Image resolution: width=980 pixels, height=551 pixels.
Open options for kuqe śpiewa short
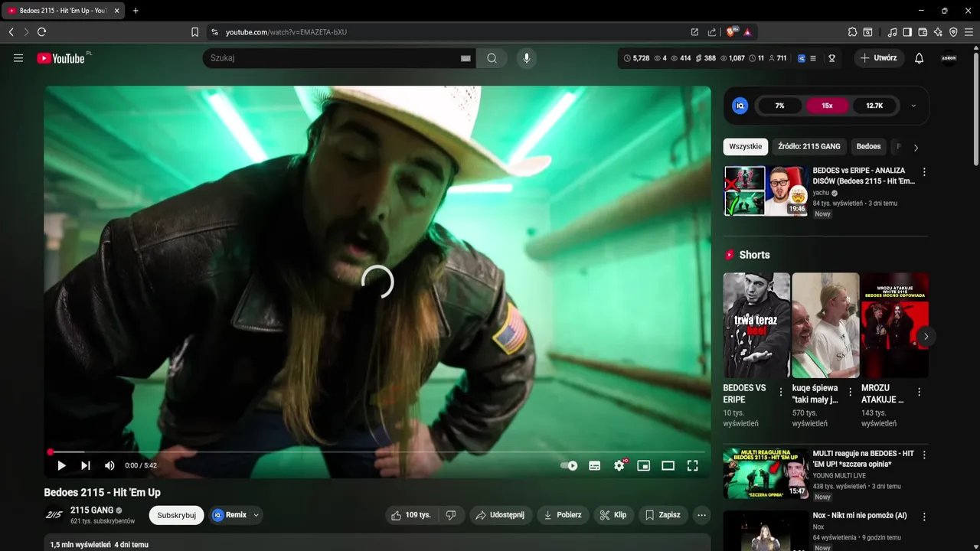click(x=850, y=392)
